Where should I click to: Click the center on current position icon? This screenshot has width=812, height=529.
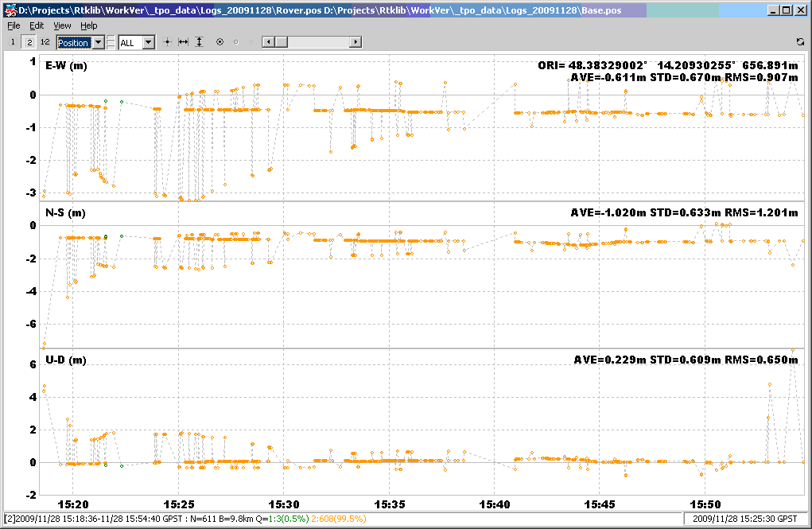[x=167, y=42]
